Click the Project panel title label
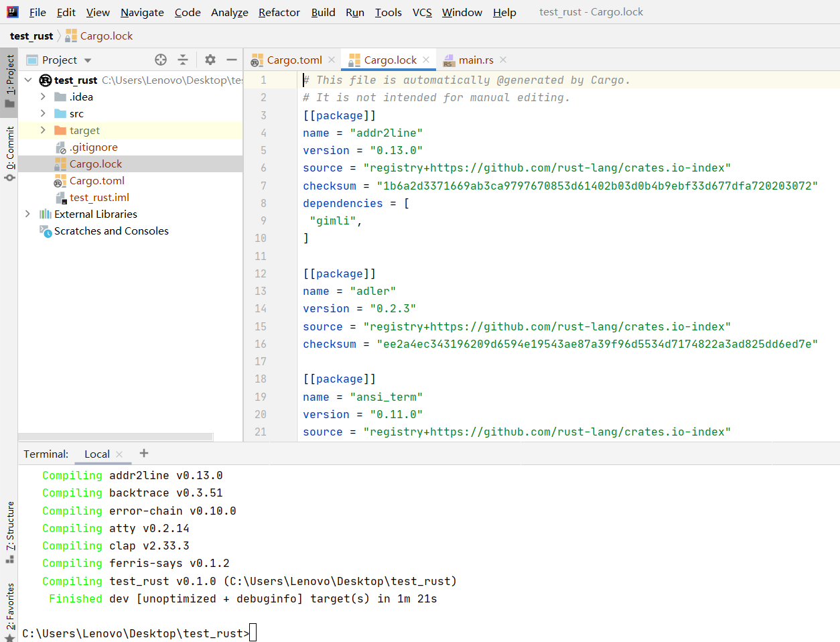Screen dimensions: 840x642 coord(60,60)
